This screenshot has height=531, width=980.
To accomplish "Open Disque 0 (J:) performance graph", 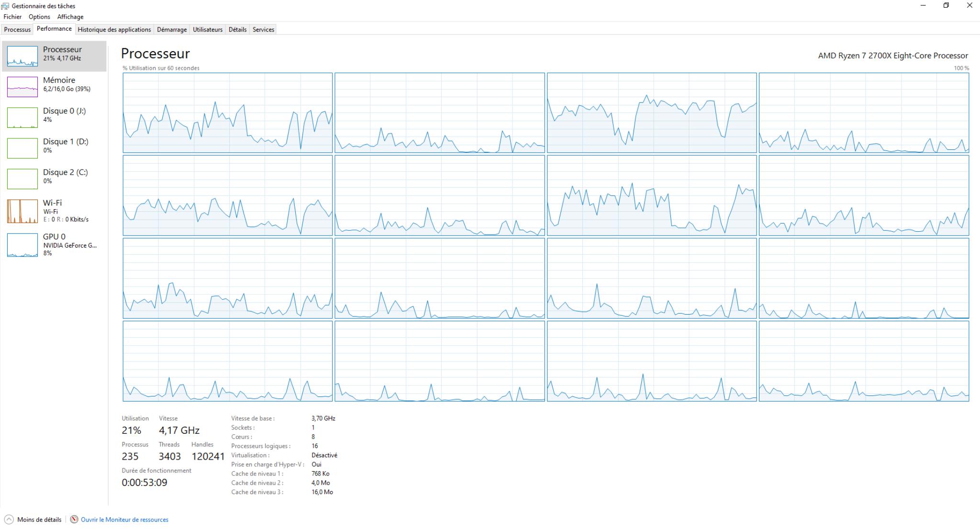I will tap(22, 117).
